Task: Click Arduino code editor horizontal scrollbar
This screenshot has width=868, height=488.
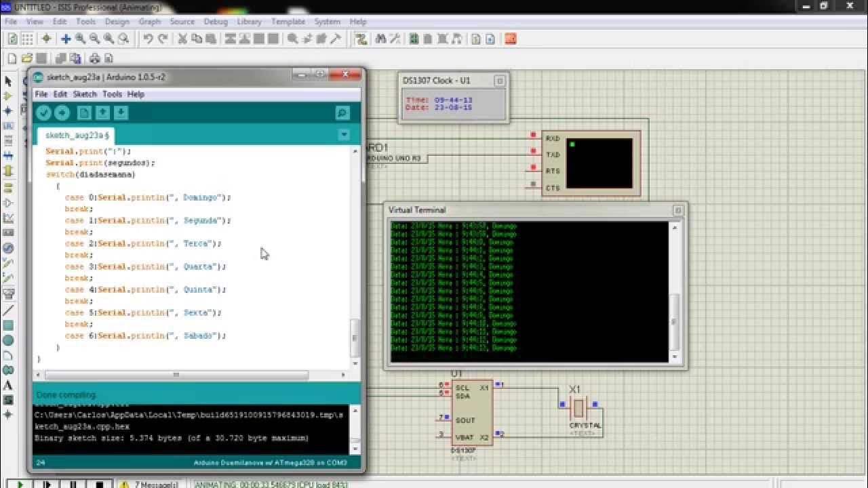Action: (x=176, y=375)
